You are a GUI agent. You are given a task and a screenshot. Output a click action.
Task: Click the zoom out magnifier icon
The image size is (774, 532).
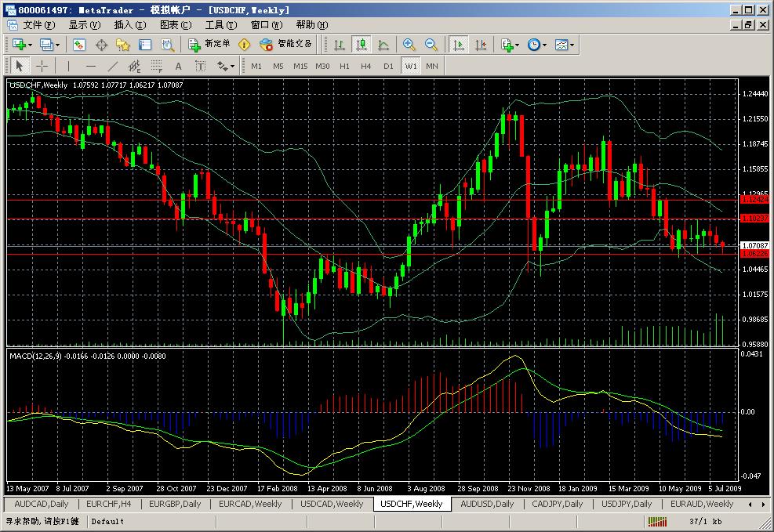coord(431,45)
